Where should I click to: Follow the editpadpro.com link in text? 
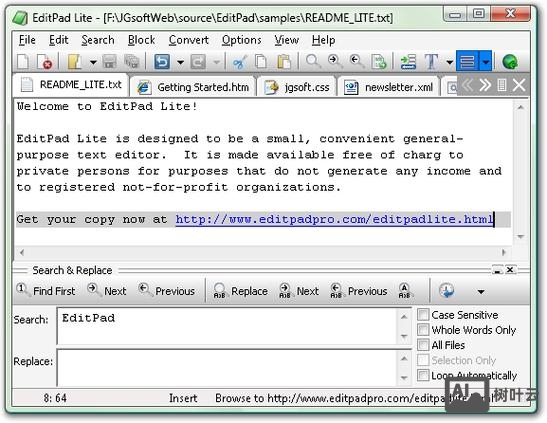[x=334, y=219]
